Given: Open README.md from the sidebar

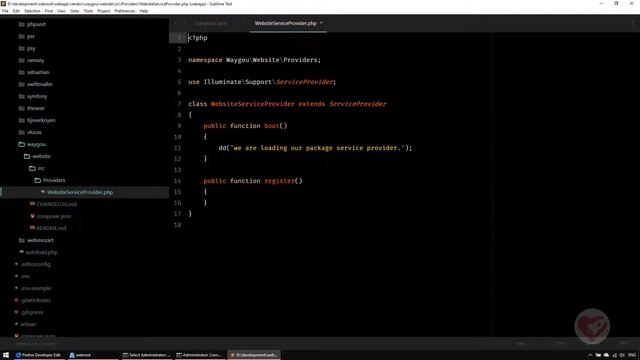Looking at the screenshot, I should 51,228.
